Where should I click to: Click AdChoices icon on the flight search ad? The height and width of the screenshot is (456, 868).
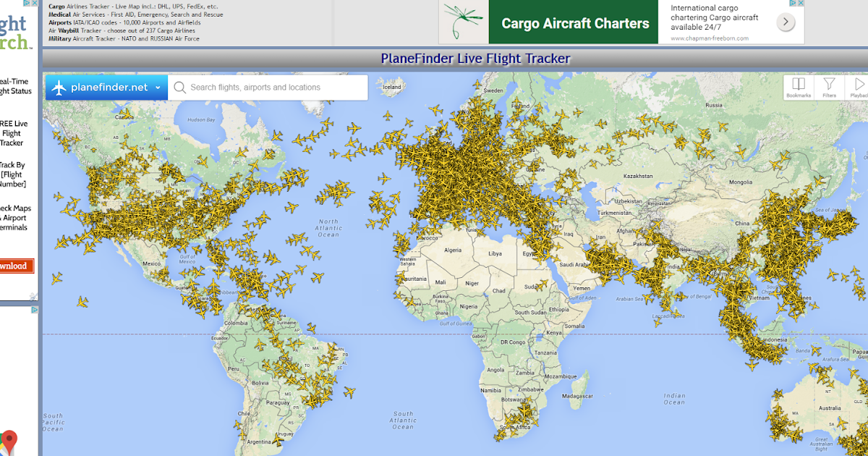pos(27,4)
